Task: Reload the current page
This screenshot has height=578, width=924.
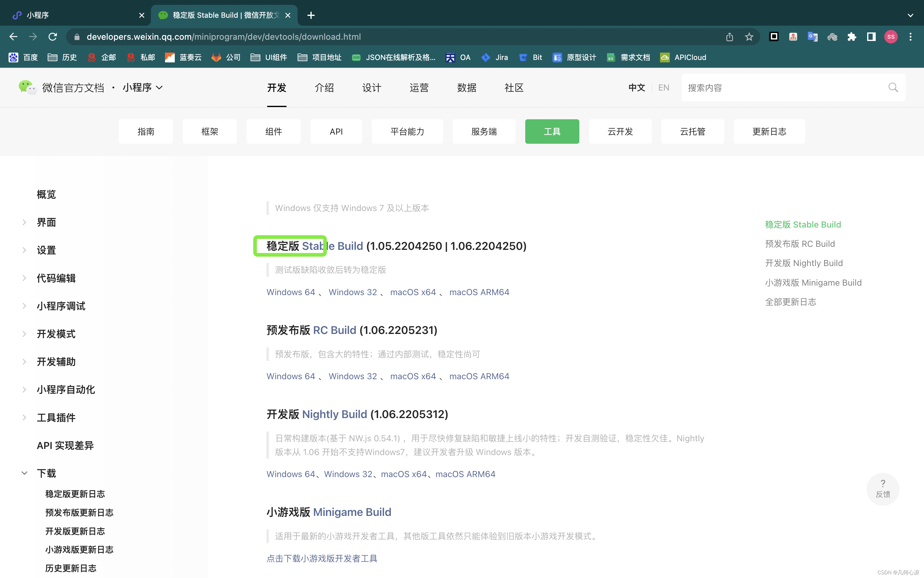Action: click(x=53, y=37)
